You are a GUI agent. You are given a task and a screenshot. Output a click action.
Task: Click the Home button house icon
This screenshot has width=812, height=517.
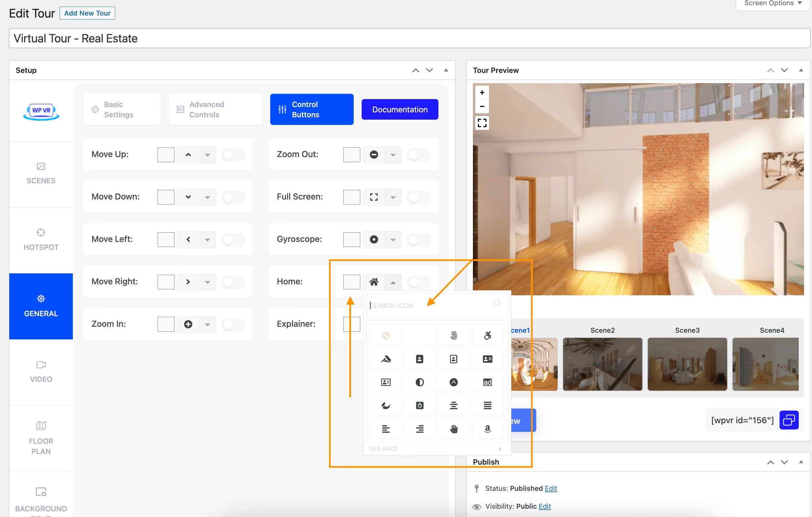click(x=374, y=281)
